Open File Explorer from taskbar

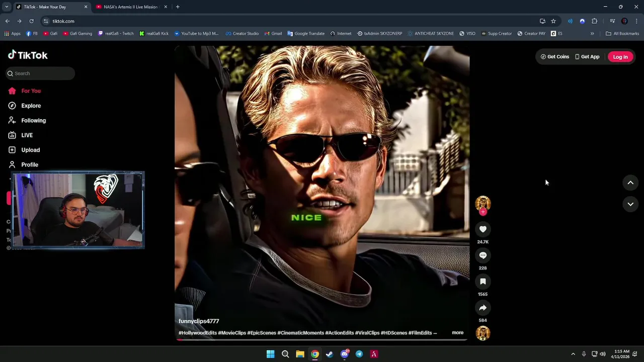300,354
